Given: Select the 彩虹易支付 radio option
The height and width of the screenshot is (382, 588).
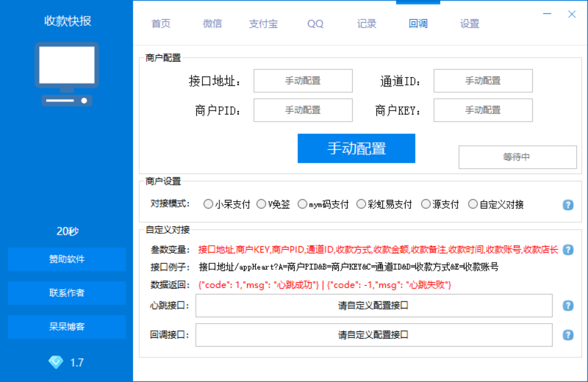Looking at the screenshot, I should [x=361, y=205].
